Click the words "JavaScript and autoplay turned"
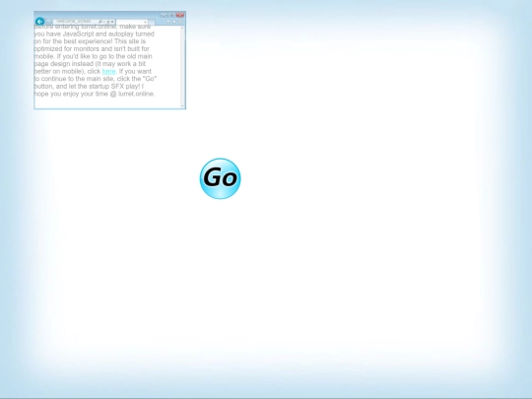 [x=108, y=33]
